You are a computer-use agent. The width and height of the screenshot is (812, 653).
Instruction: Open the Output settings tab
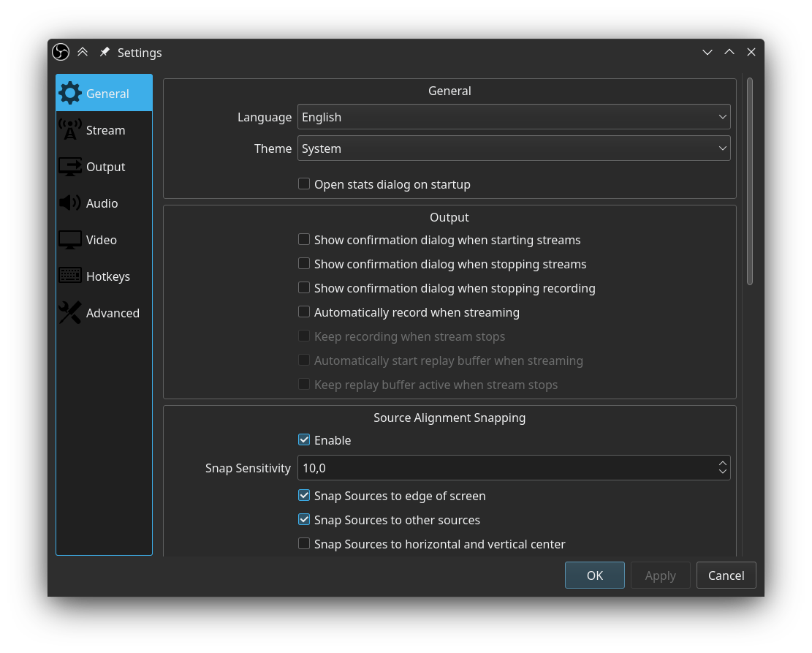pyautogui.click(x=104, y=167)
